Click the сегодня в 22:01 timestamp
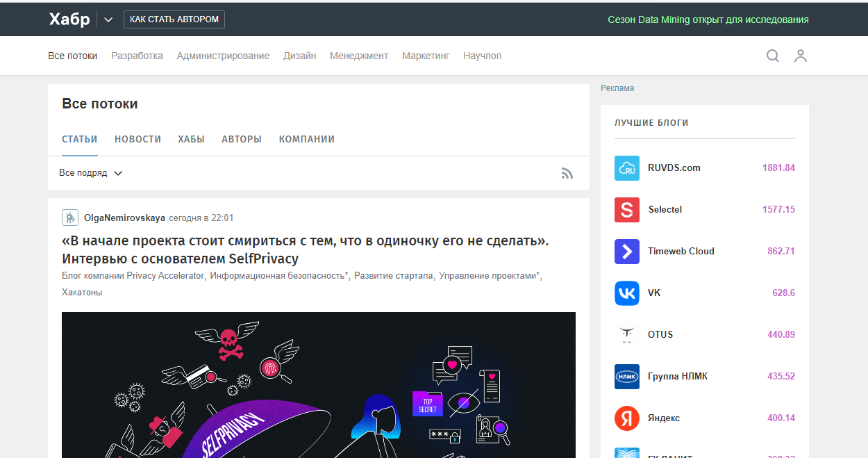 click(x=201, y=218)
